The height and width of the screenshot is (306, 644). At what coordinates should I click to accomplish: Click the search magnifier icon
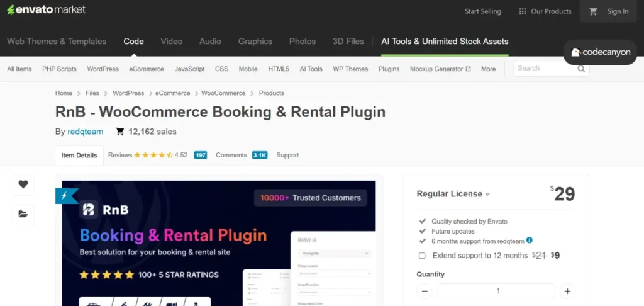tap(581, 69)
